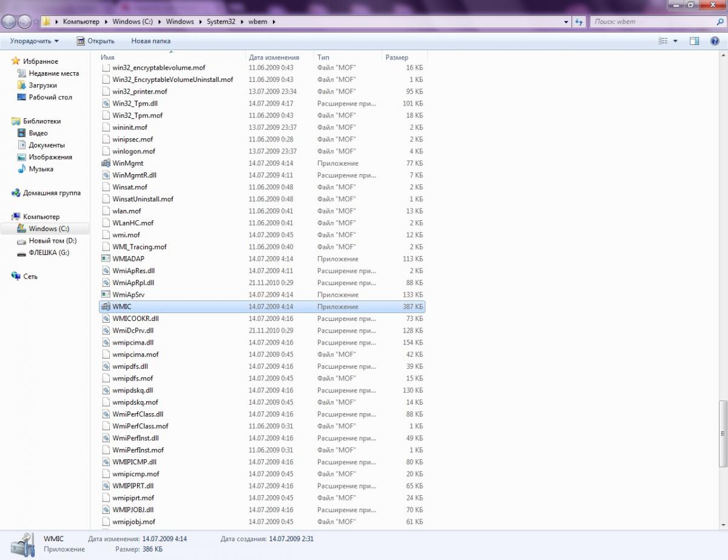Open ФЛЕШКА (G:) drive
728x560 pixels.
[x=49, y=252]
